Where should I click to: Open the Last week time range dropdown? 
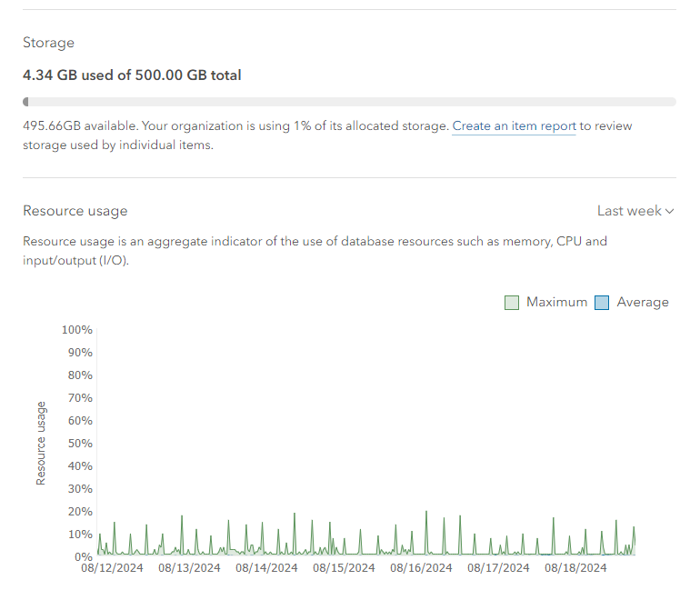click(635, 211)
